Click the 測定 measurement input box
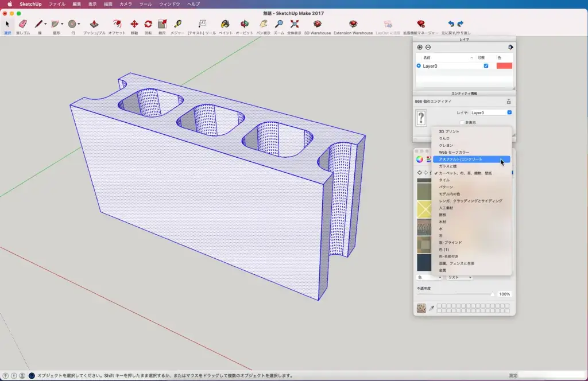Image resolution: width=588 pixels, height=381 pixels. tap(551, 375)
